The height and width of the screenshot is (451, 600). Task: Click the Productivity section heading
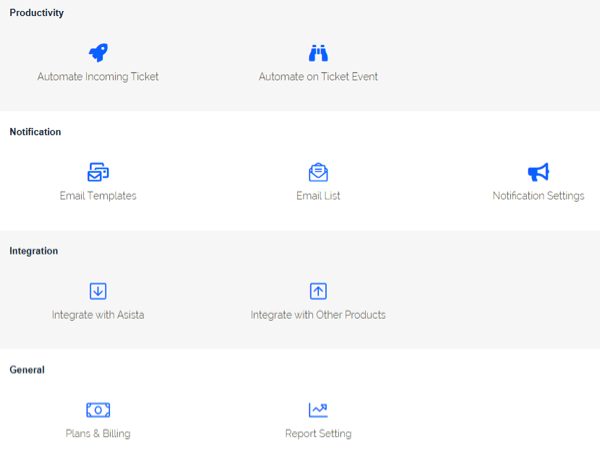[x=37, y=13]
